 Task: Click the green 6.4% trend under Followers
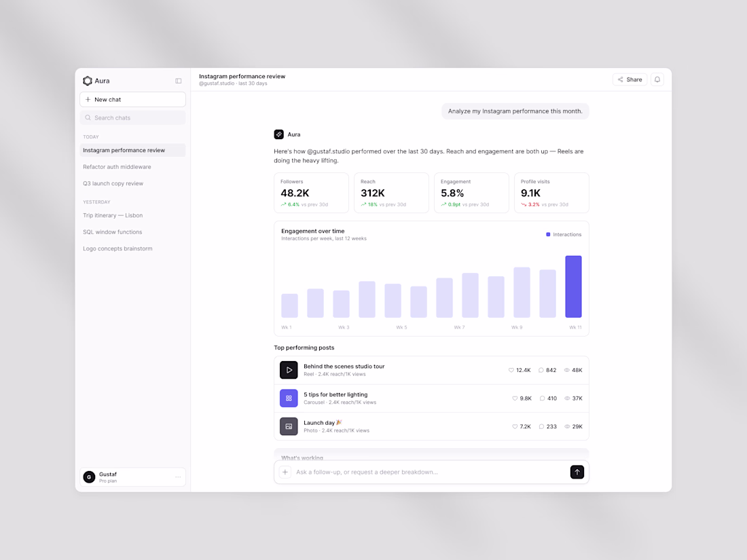click(290, 205)
